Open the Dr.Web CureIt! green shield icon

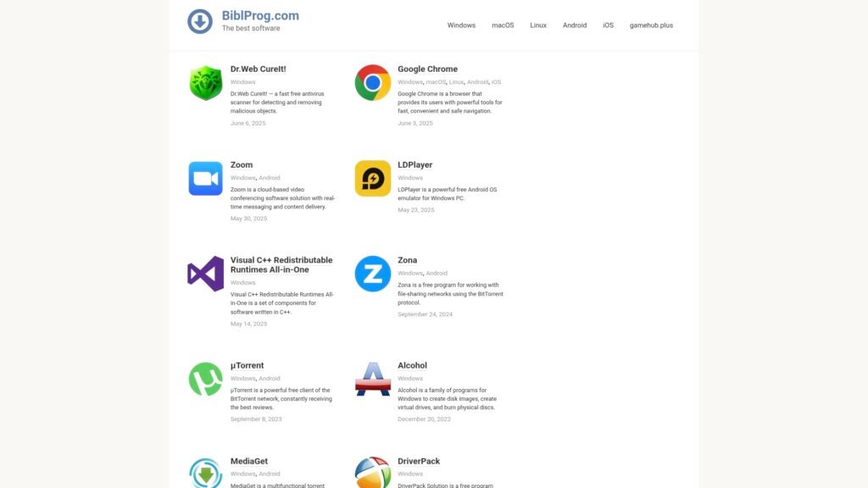tap(205, 83)
